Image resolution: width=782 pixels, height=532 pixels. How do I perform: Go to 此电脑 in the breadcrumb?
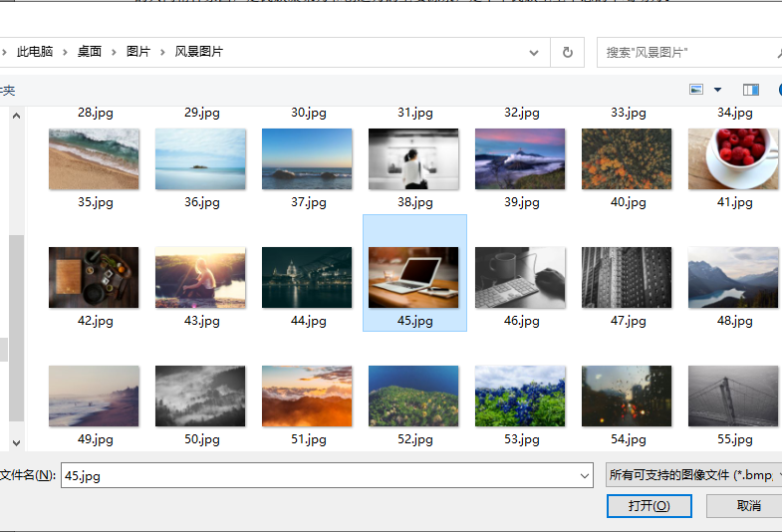[x=35, y=52]
